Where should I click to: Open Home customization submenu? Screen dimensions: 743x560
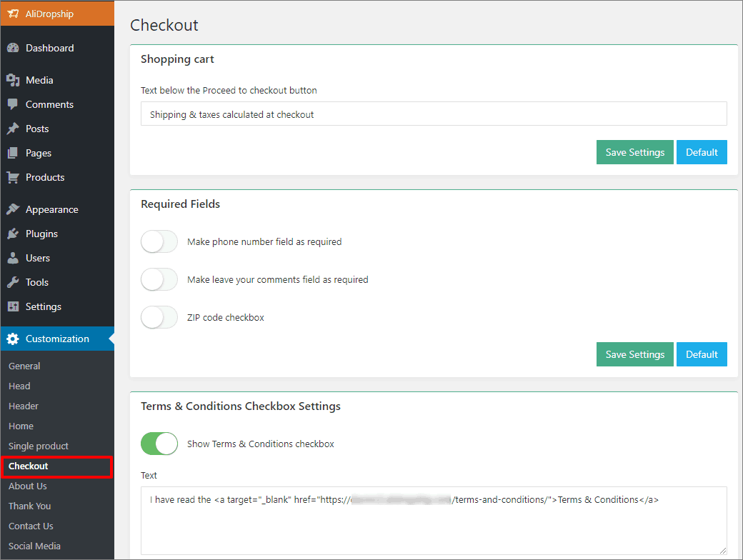pos(21,426)
